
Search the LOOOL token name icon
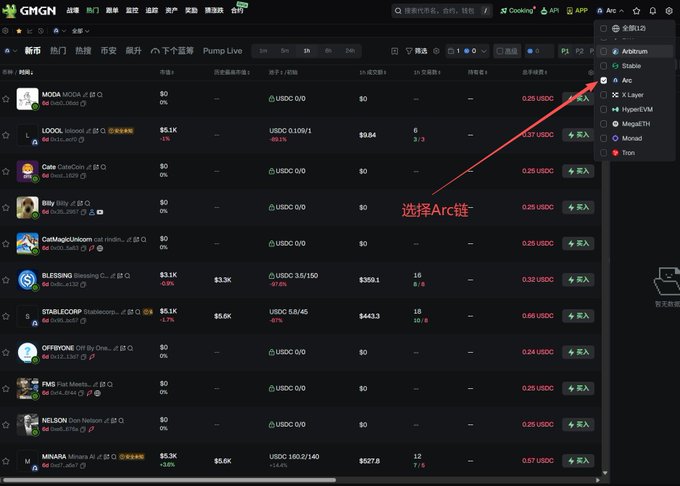pos(103,131)
